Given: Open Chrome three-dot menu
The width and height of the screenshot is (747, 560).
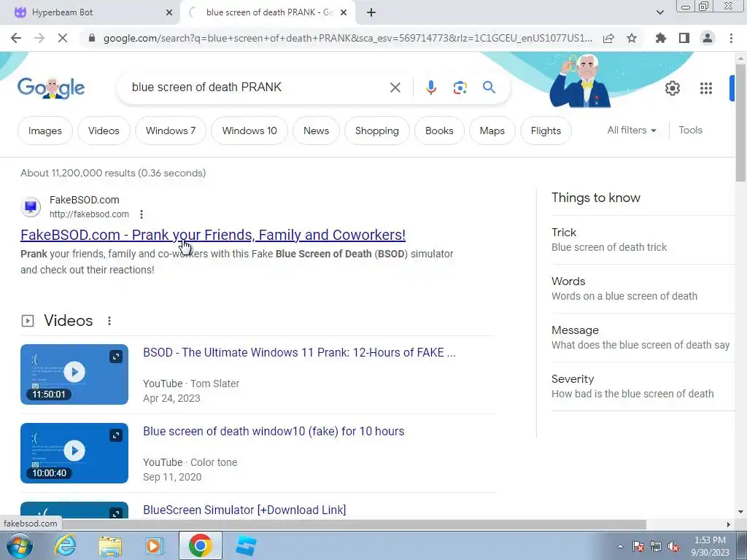Looking at the screenshot, I should pyautogui.click(x=731, y=38).
